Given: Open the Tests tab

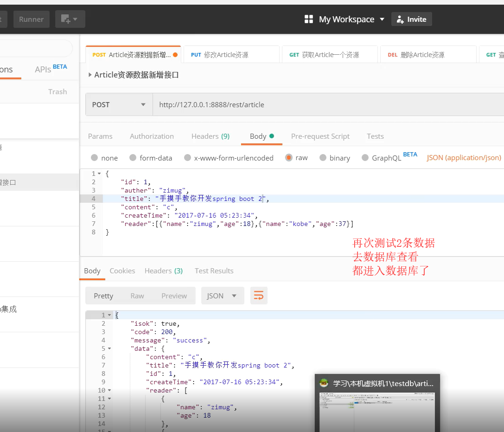Looking at the screenshot, I should click(375, 136).
